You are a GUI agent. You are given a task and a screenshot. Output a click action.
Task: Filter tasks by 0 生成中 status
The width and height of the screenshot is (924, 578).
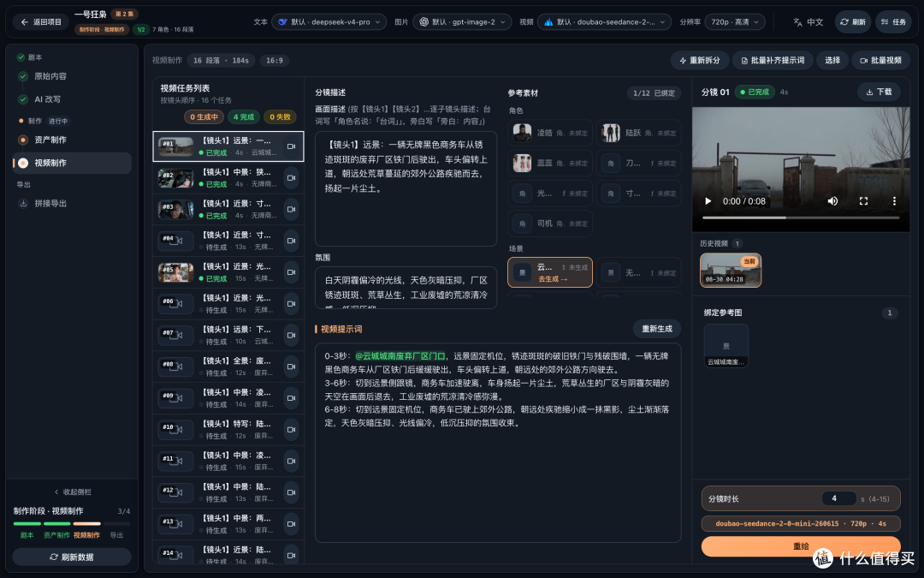(204, 116)
